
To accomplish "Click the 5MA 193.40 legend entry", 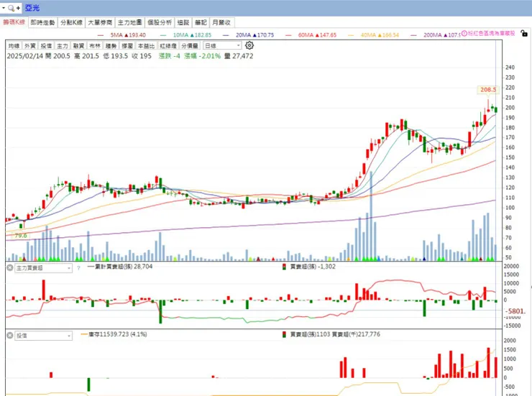I will click(x=121, y=35).
